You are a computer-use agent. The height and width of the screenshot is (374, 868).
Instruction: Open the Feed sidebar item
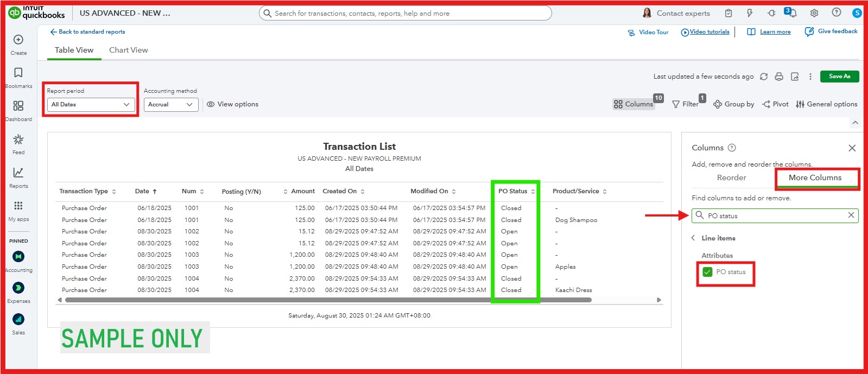click(18, 144)
